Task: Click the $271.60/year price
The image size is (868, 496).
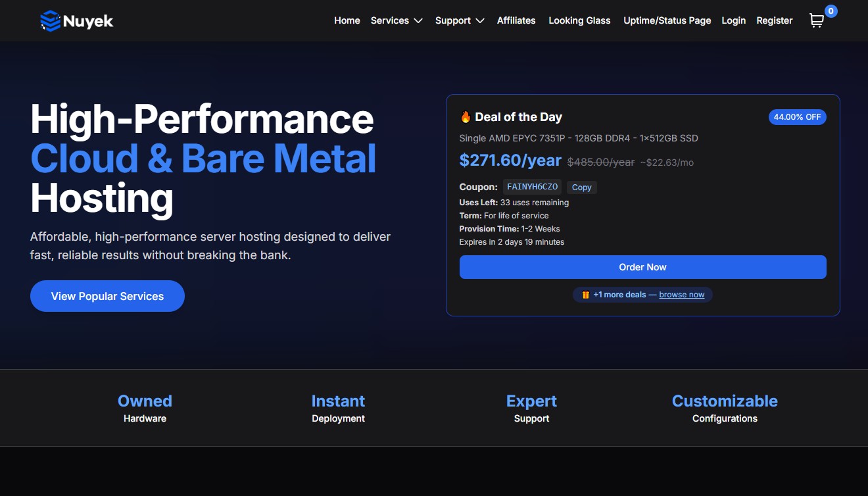Action: 510,161
